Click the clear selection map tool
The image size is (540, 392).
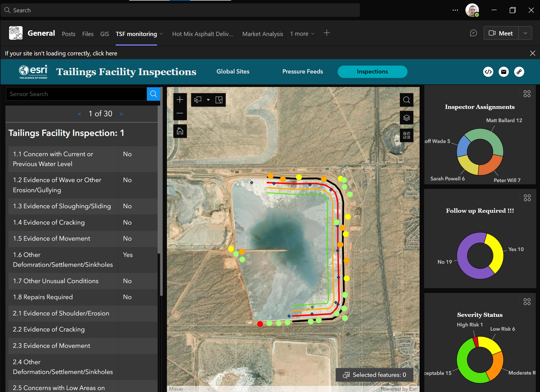click(x=219, y=100)
